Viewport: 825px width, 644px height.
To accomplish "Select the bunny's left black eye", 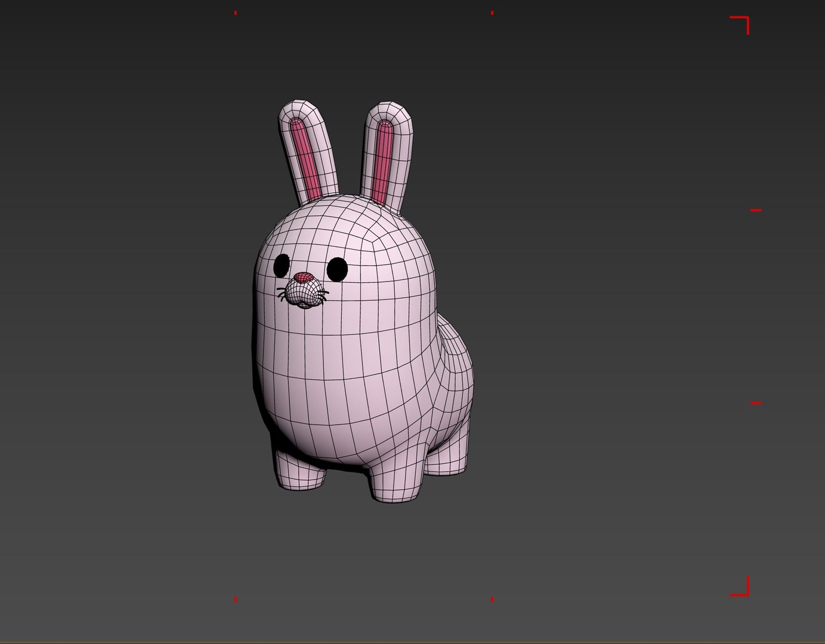I will (282, 265).
